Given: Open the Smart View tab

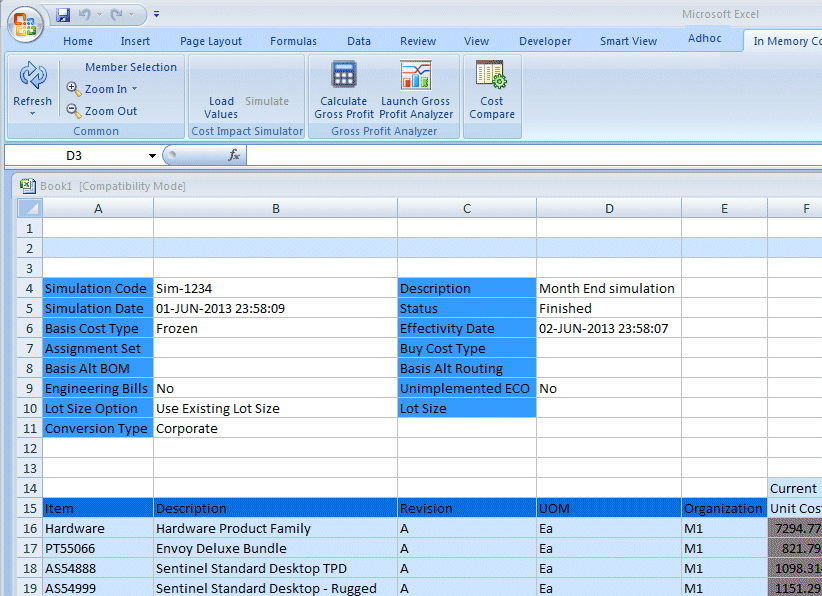Looking at the screenshot, I should [x=628, y=41].
